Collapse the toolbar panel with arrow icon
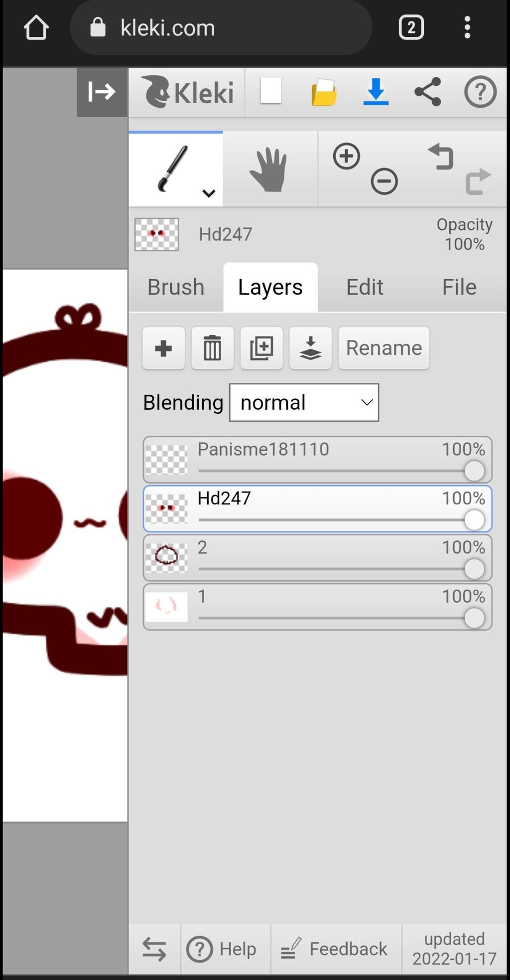Image resolution: width=510 pixels, height=980 pixels. (x=102, y=92)
